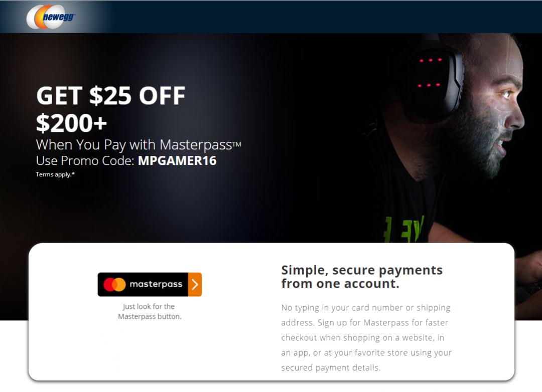Click the $200+ headline text
This screenshot has width=542, height=392.
72,123
